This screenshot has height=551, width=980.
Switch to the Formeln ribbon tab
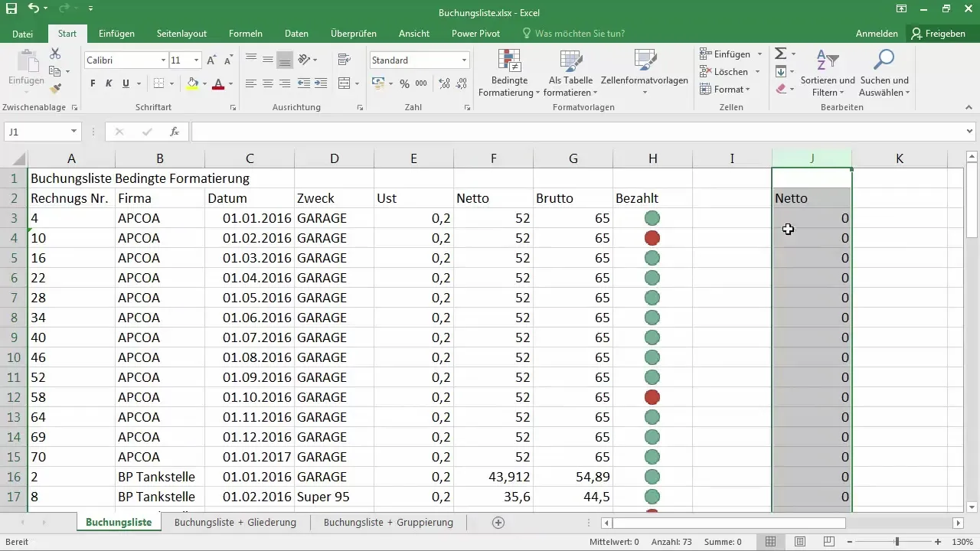246,34
